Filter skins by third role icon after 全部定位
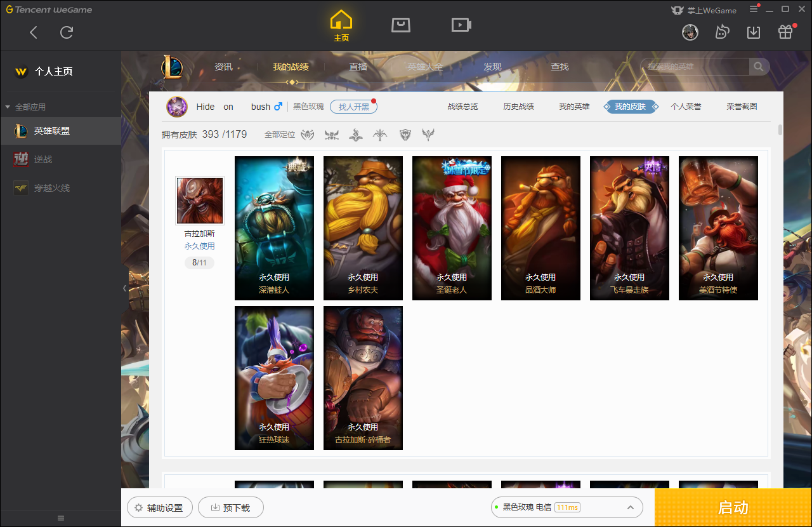The height and width of the screenshot is (527, 812). pyautogui.click(x=356, y=135)
